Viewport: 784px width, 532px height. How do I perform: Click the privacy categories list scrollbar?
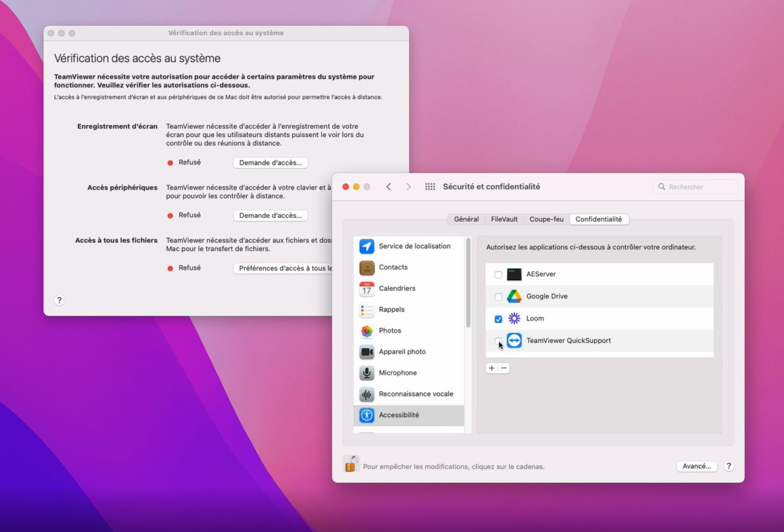pos(468,284)
